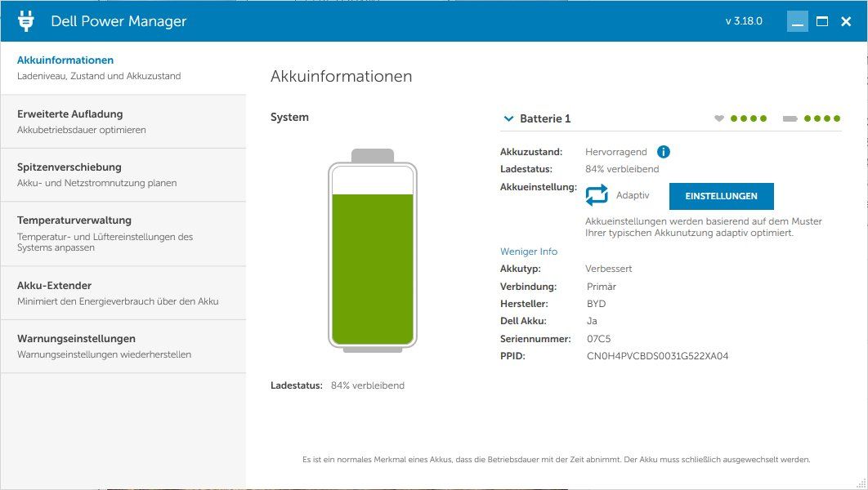Viewport: 868px width, 490px height.
Task: Click the Weniger Info link
Action: click(x=529, y=251)
